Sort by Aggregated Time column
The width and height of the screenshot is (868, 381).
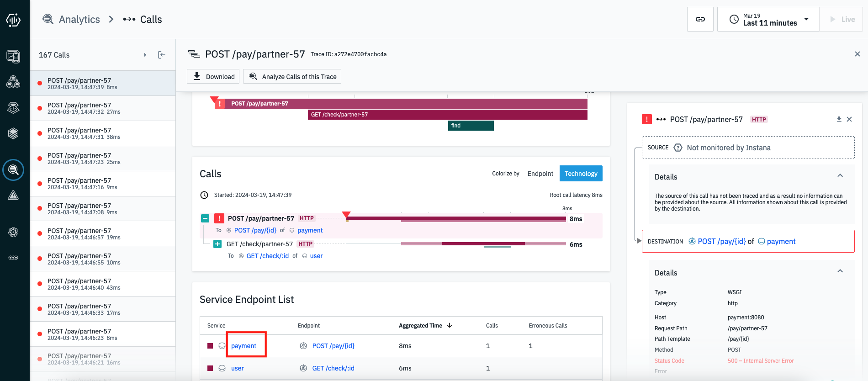425,326
